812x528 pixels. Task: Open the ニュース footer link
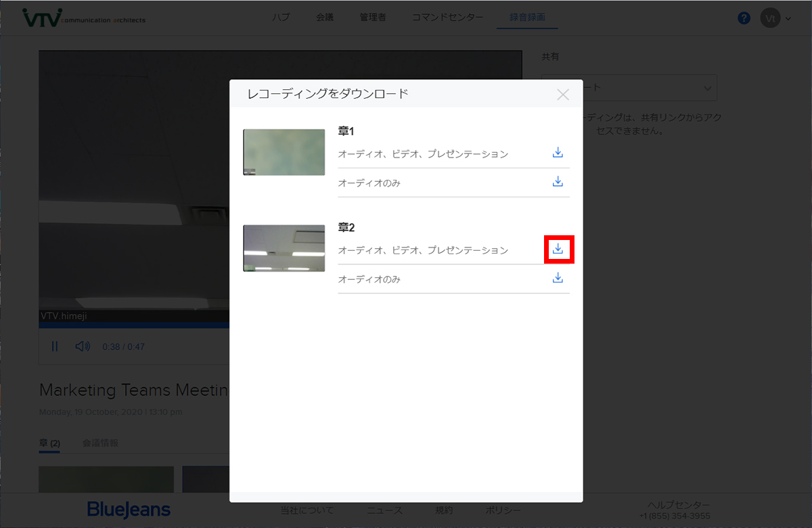point(384,510)
